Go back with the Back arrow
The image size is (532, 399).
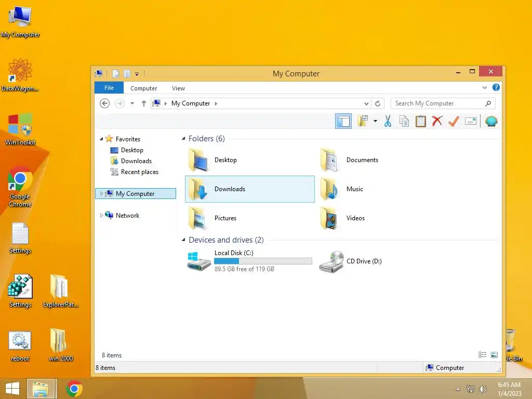click(105, 103)
